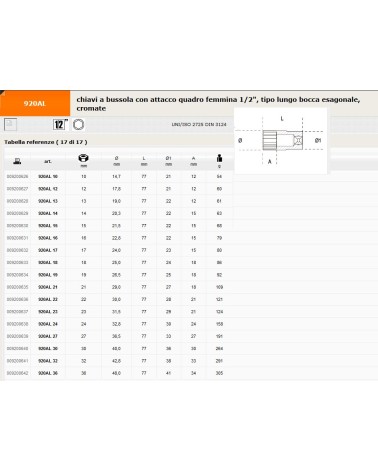Open article 920AL 32 link
378x472 pixels.
(x=48, y=361)
